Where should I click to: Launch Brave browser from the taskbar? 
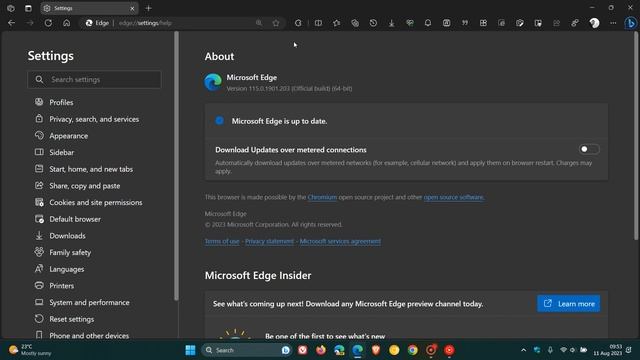click(x=376, y=350)
